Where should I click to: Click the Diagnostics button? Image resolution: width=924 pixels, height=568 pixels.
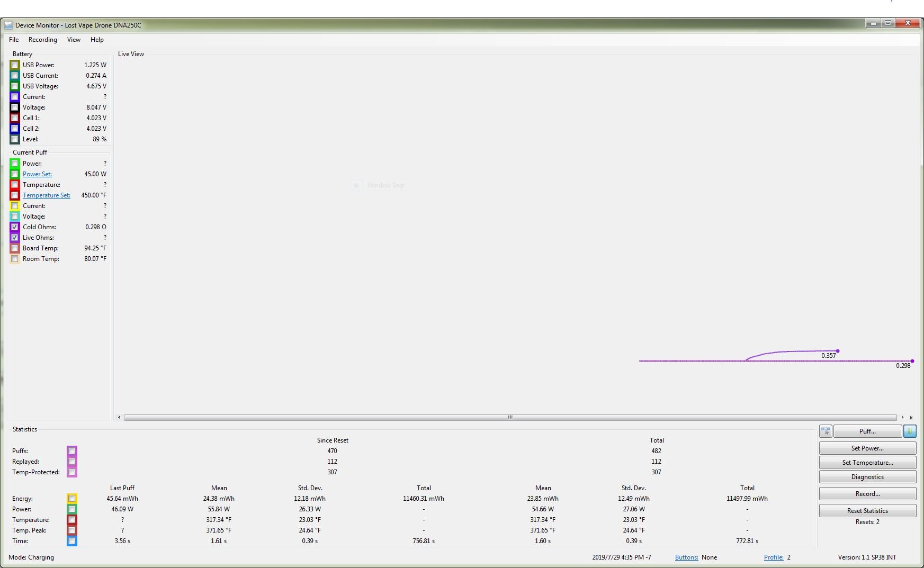point(867,477)
